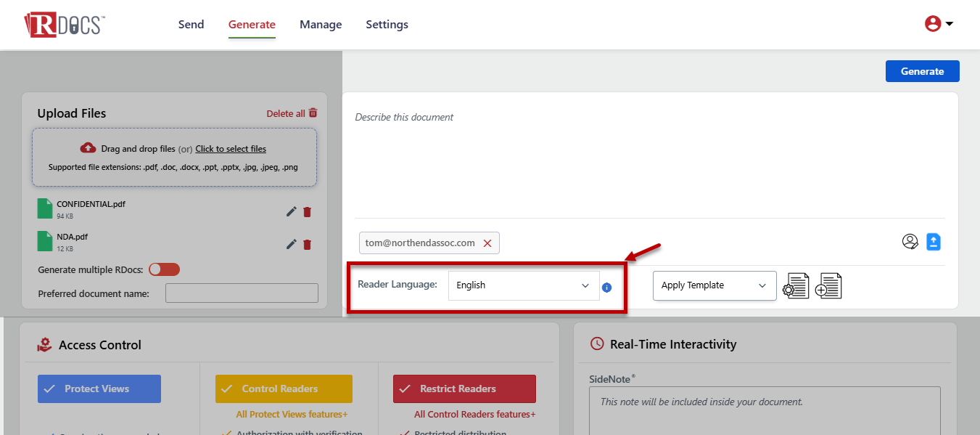Remove NDA.pdf with its trash icon
Image resolution: width=980 pixels, height=435 pixels.
[x=307, y=244]
